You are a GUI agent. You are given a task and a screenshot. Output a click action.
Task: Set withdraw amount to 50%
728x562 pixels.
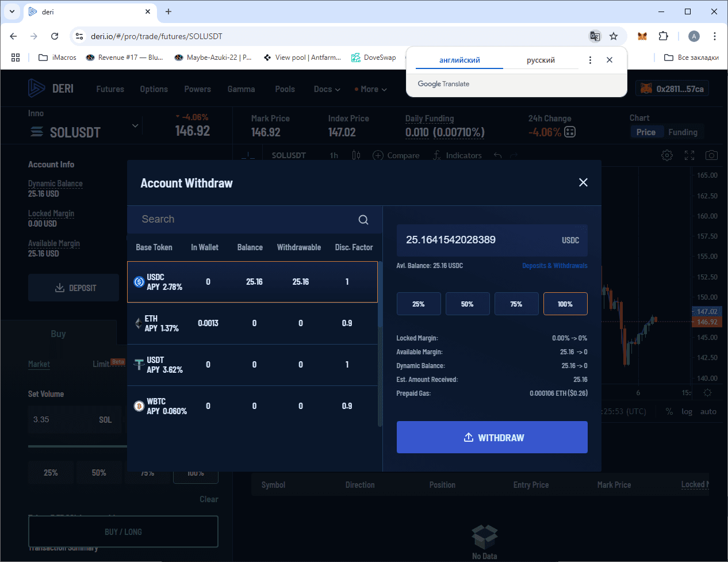click(468, 304)
